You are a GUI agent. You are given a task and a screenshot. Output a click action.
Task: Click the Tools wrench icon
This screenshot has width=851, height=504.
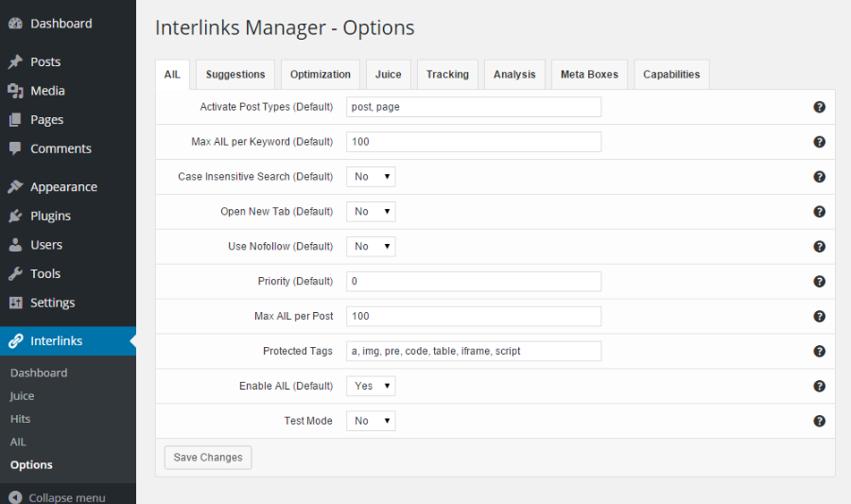[15, 274]
